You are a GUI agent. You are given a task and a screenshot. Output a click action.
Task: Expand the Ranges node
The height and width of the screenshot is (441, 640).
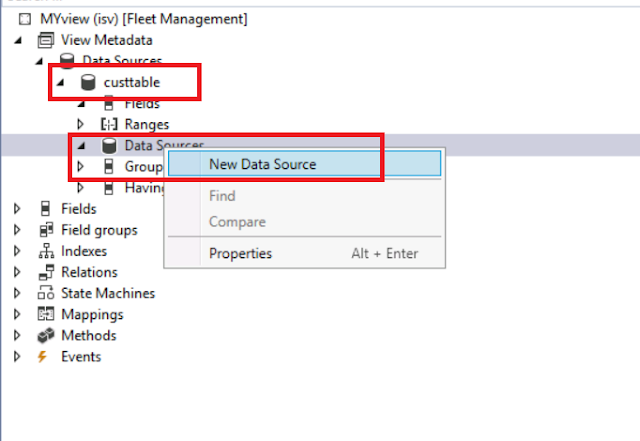(82, 124)
